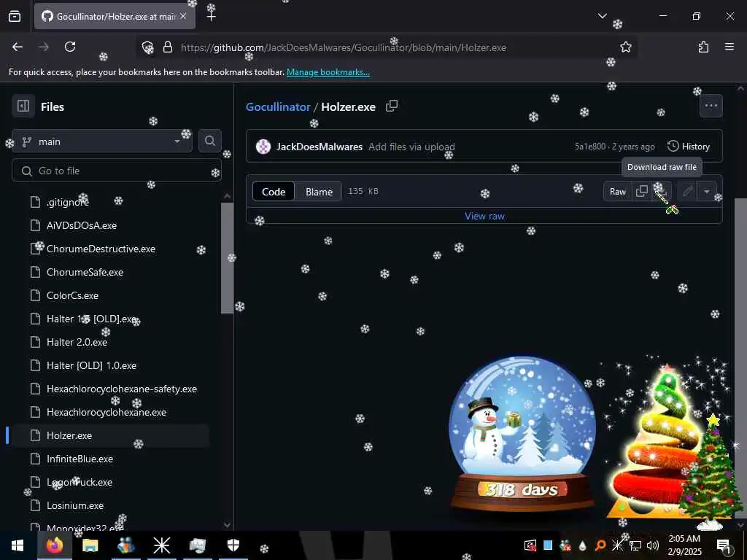747x560 pixels.
Task: Select the Gocullinator browser tab
Action: 115,16
